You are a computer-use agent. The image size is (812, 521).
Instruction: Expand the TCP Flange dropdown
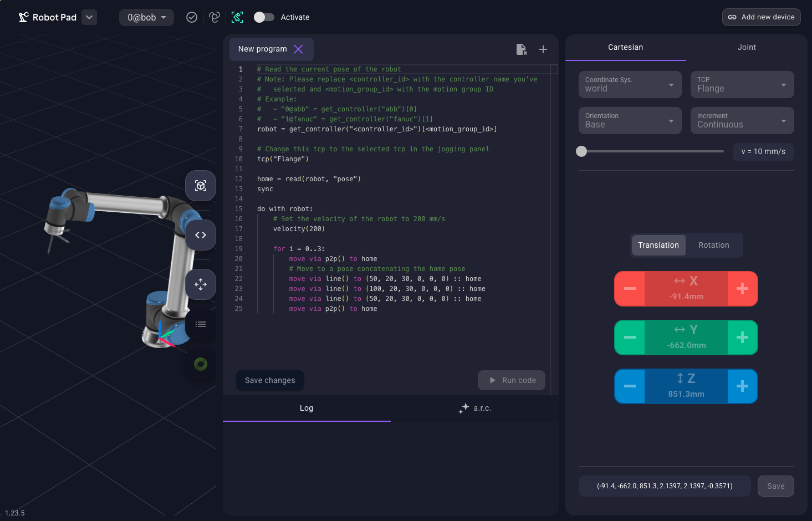pos(742,85)
